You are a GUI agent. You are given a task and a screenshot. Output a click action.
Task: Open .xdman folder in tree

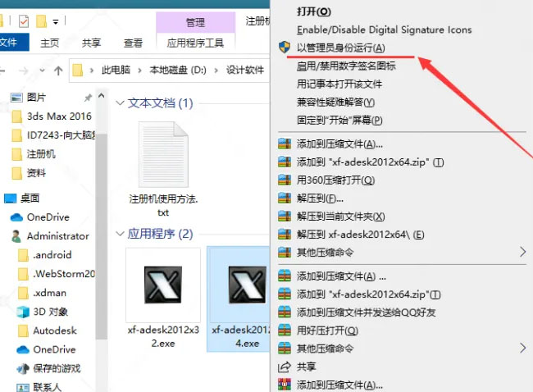(x=49, y=293)
